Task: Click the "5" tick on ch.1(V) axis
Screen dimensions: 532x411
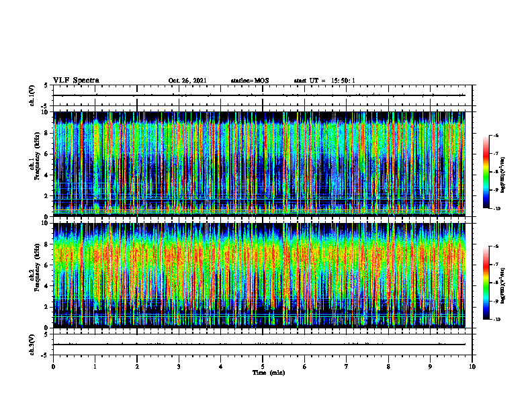Action: click(46, 85)
